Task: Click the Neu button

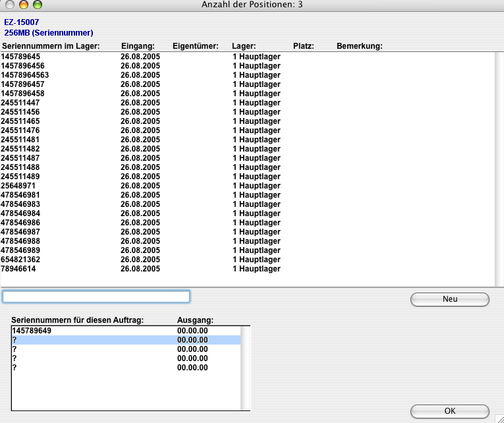Action: click(x=449, y=299)
